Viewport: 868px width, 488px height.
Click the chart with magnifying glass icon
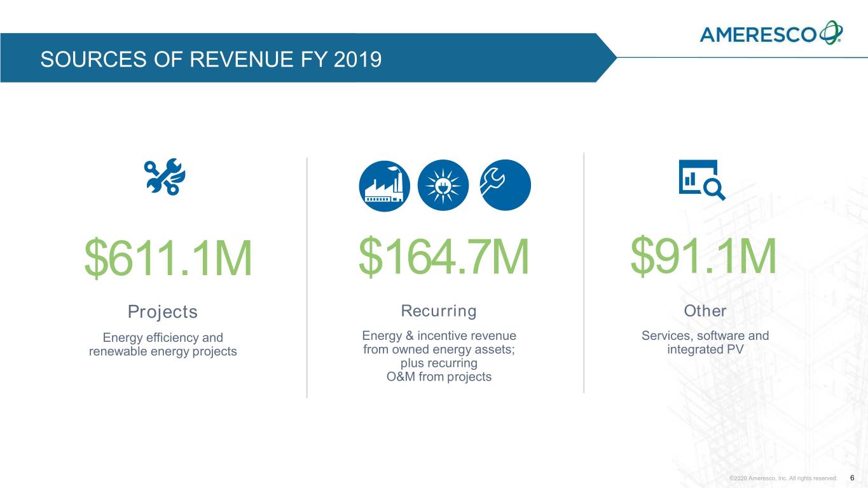(x=701, y=179)
